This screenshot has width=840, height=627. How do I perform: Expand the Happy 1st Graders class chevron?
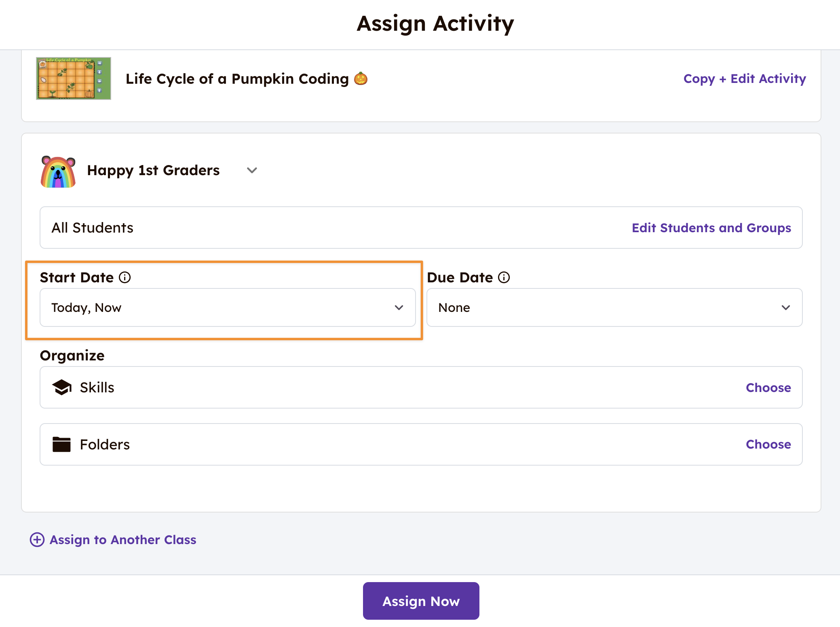pos(252,170)
